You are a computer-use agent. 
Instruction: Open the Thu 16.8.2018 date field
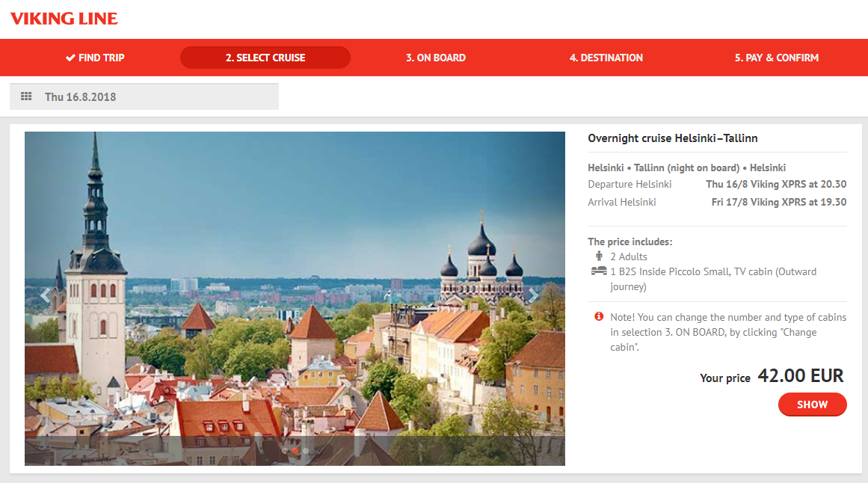144,96
